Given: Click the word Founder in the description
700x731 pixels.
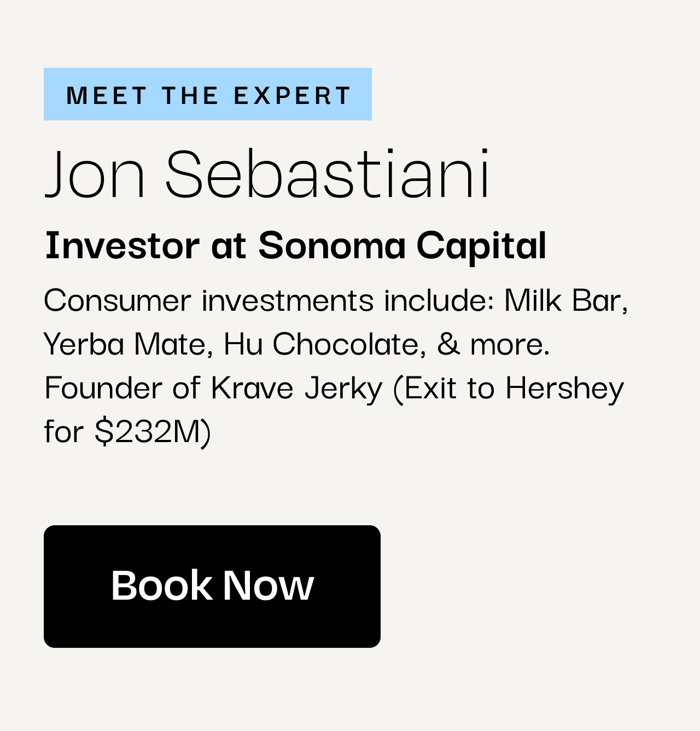Looking at the screenshot, I should click(x=103, y=387).
